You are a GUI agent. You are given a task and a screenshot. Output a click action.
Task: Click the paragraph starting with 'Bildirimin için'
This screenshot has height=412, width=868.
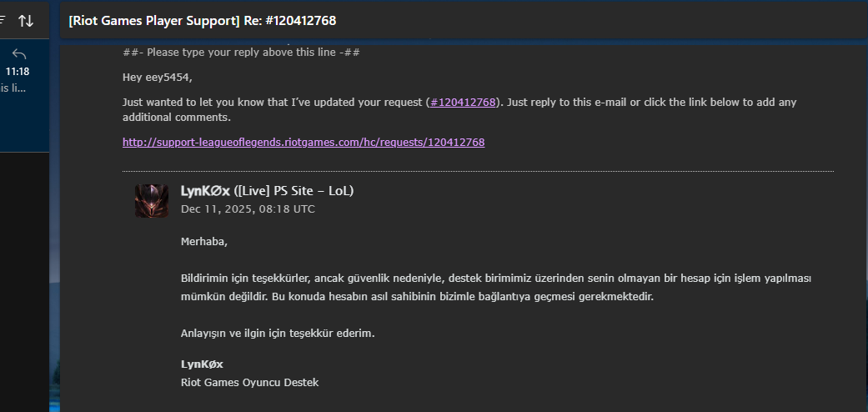pyautogui.click(x=496, y=288)
